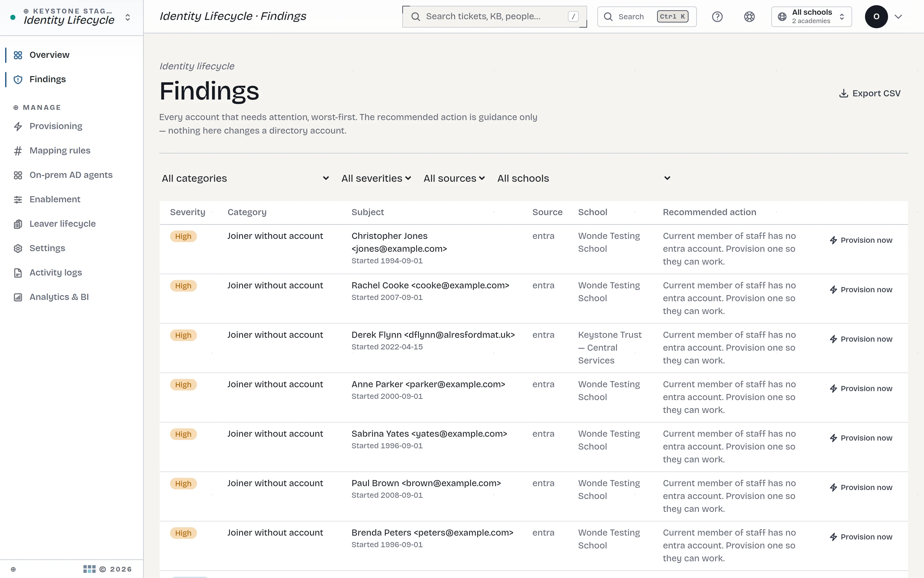Click the Leaver lifecycle clipboard icon
The height and width of the screenshot is (578, 924).
(x=18, y=224)
